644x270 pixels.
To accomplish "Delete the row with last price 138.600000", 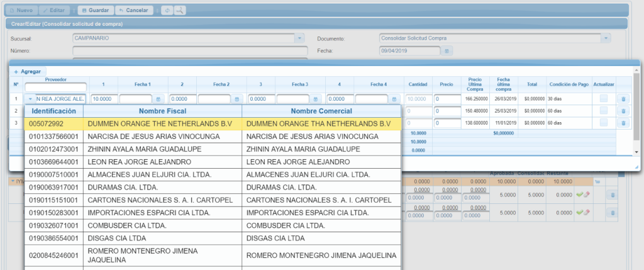I will (623, 123).
